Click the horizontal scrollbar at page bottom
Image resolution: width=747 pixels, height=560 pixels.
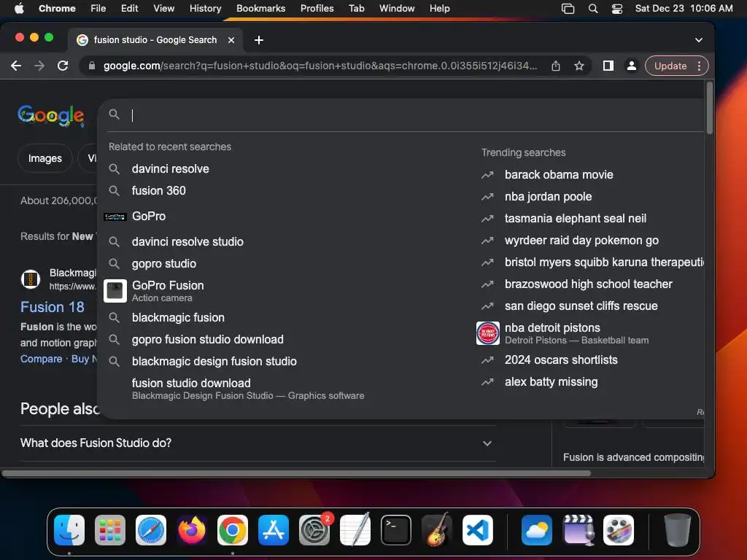296,473
